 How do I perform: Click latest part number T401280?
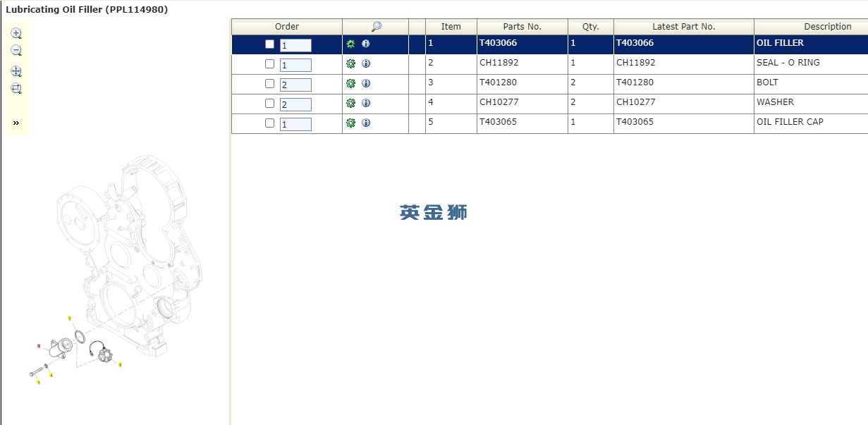pos(635,82)
